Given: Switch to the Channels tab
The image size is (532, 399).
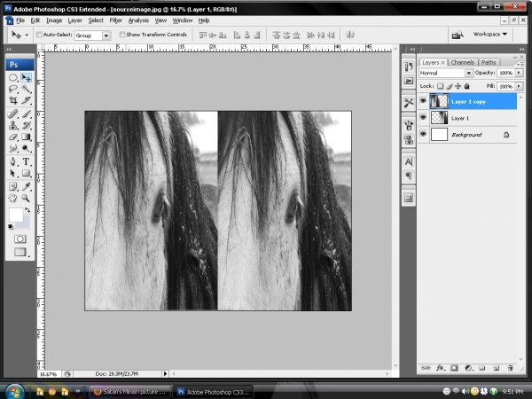Looking at the screenshot, I should (463, 62).
